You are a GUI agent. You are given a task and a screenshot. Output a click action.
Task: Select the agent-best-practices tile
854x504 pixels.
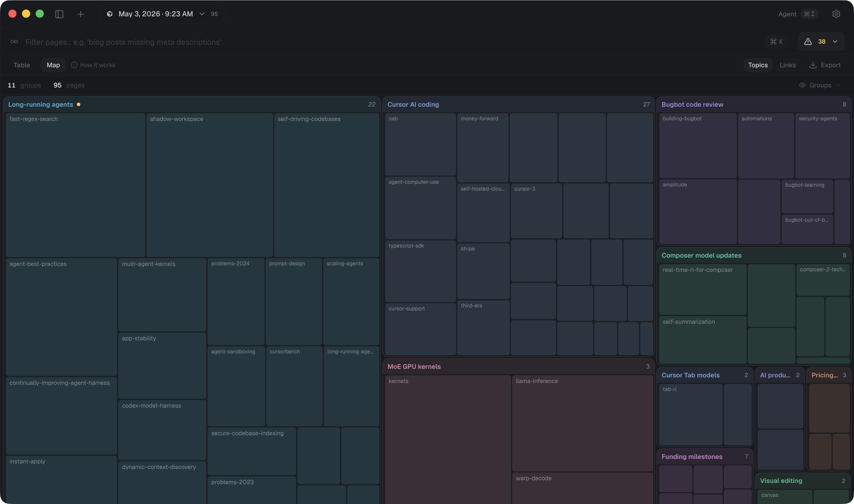pyautogui.click(x=61, y=317)
